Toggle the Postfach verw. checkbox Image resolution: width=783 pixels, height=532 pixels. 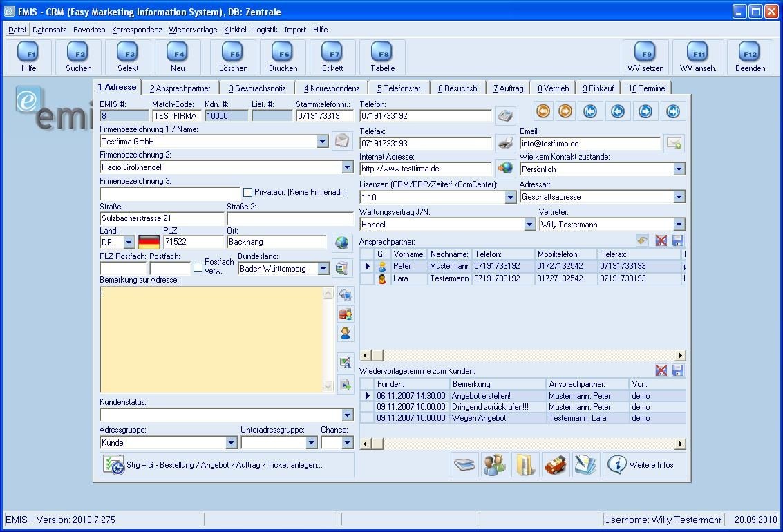198,267
